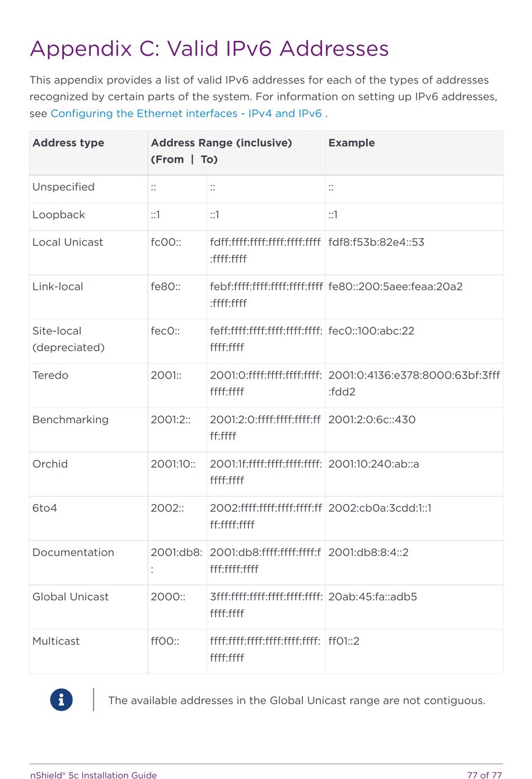Click the Example column header
Image resolution: width=532 pixels, height=779 pixels.
click(x=352, y=143)
